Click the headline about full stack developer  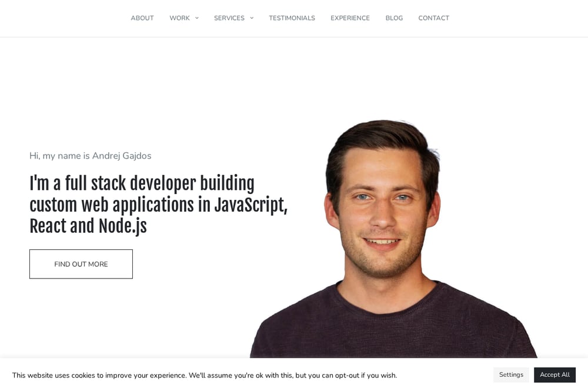[x=158, y=205]
